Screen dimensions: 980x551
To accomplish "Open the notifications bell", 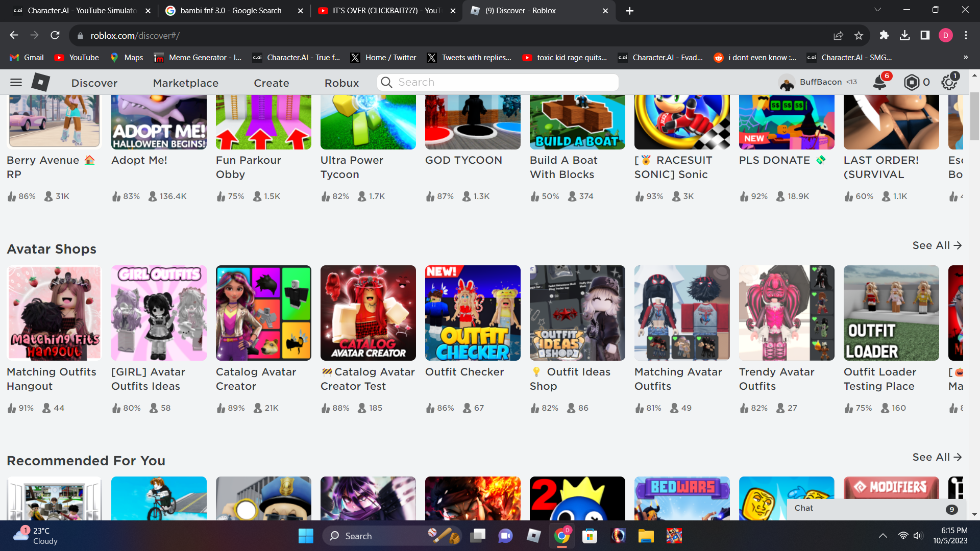I will [x=879, y=82].
